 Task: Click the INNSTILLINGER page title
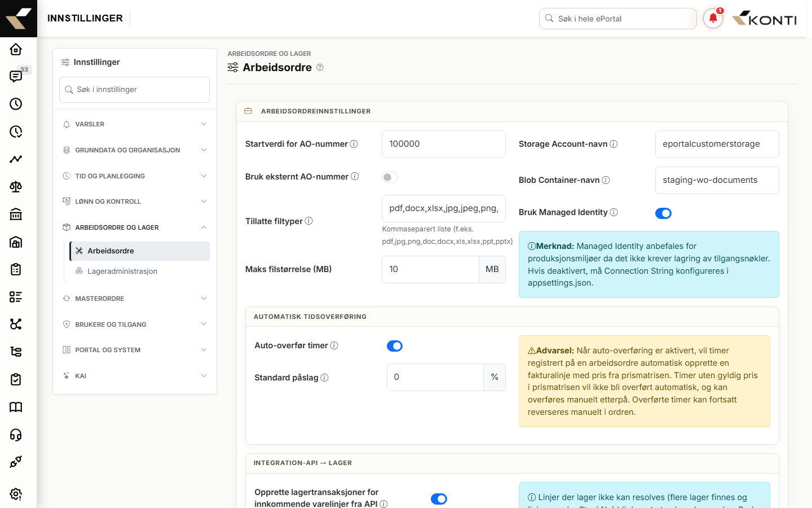coord(85,18)
